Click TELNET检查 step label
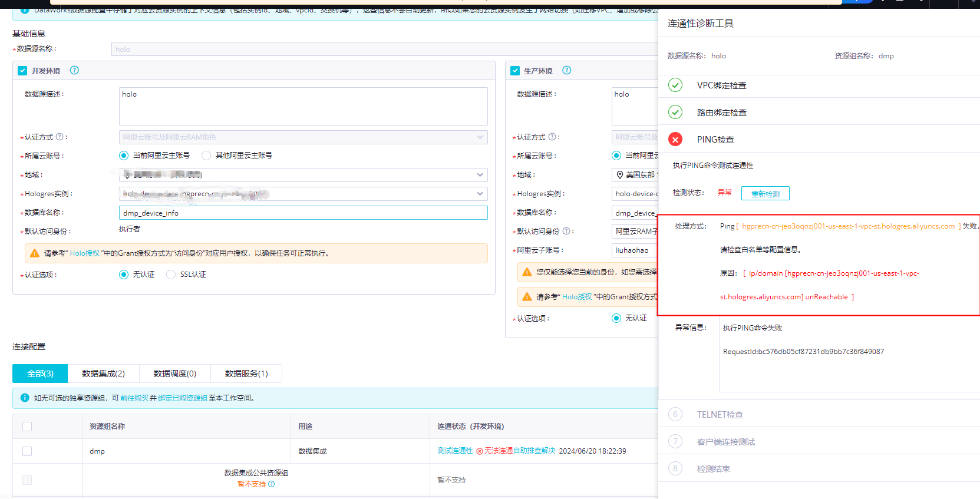The image size is (980, 499). [720, 415]
